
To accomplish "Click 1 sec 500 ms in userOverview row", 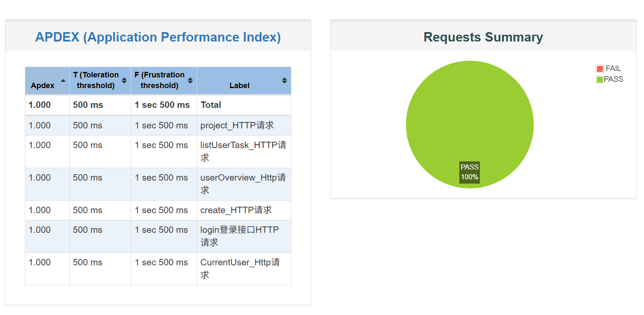I will (161, 178).
